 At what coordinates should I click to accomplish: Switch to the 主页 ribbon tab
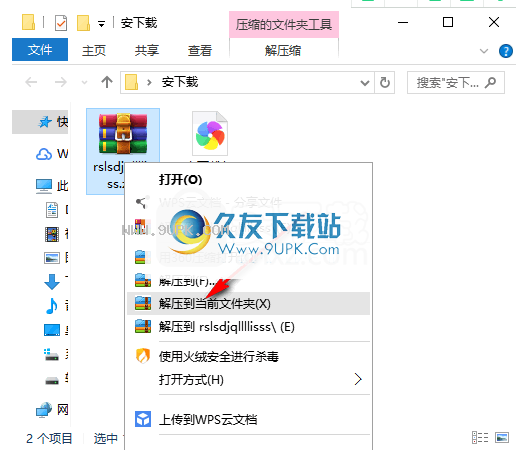[94, 50]
